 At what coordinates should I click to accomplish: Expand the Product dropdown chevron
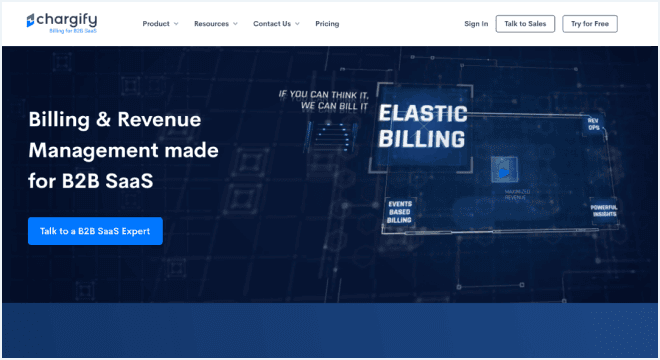tap(176, 24)
